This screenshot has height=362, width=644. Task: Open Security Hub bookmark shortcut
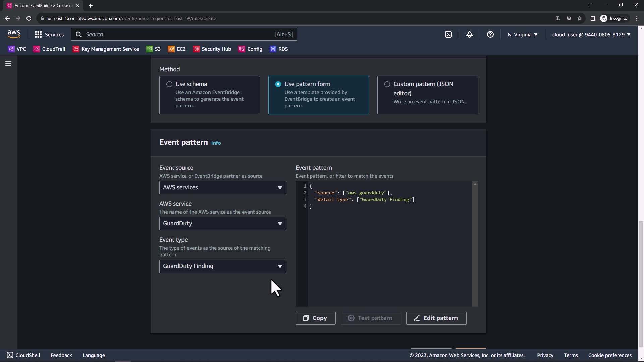(x=212, y=49)
